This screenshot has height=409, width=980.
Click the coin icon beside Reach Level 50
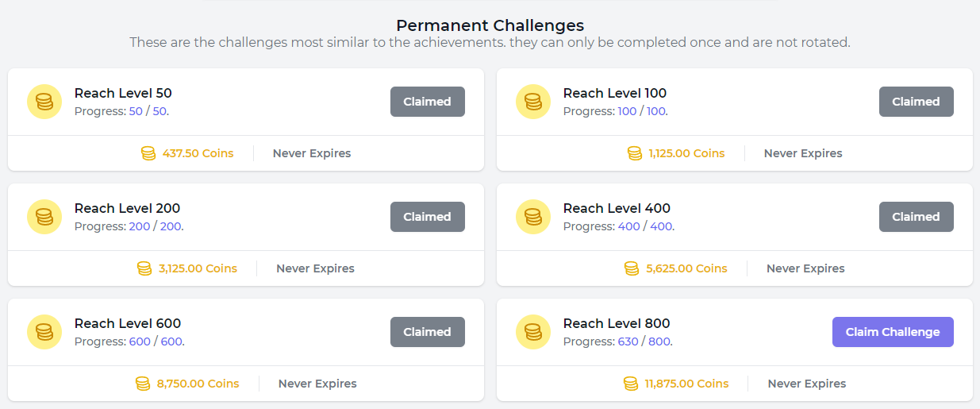click(x=44, y=102)
